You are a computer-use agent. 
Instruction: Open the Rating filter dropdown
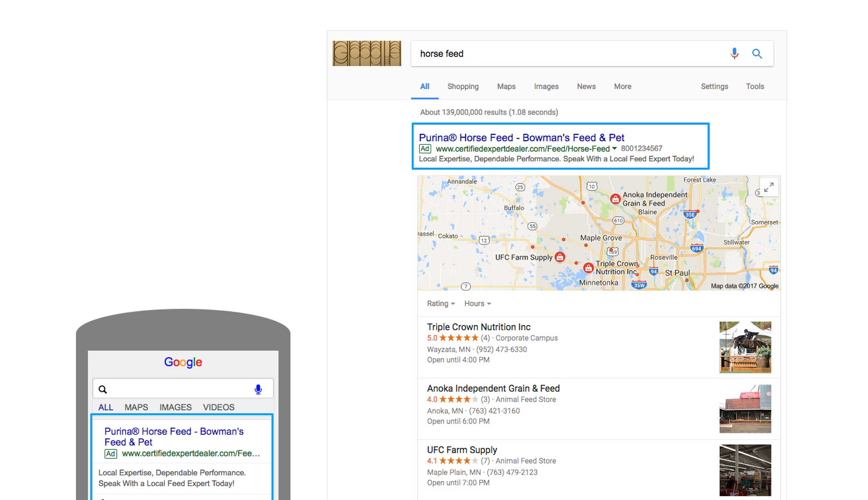(x=441, y=303)
